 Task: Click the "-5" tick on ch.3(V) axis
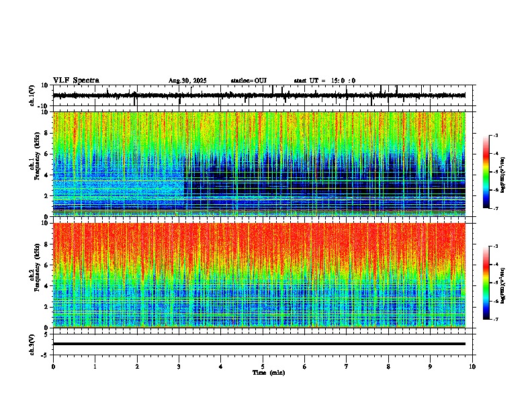pos(46,355)
